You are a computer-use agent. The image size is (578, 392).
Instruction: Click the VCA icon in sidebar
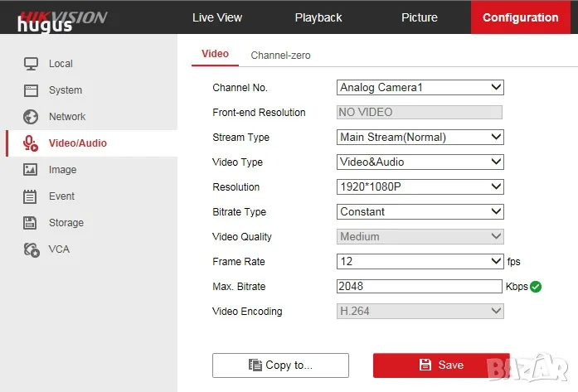click(x=32, y=249)
